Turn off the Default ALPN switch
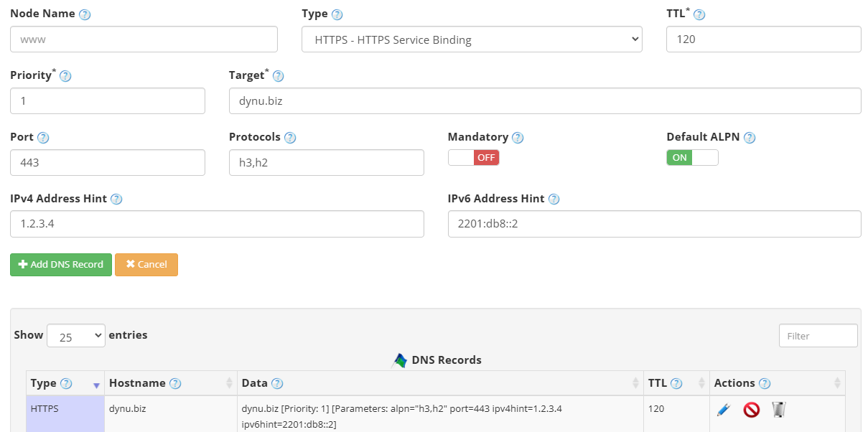 point(691,157)
